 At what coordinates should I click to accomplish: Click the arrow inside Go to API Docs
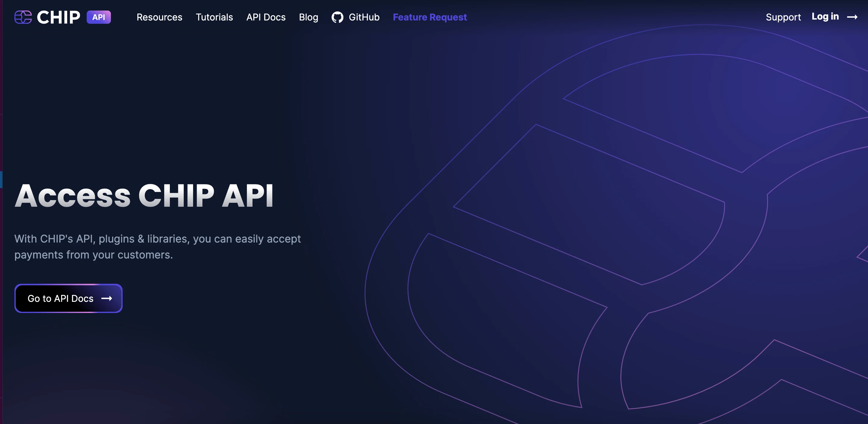[107, 299]
